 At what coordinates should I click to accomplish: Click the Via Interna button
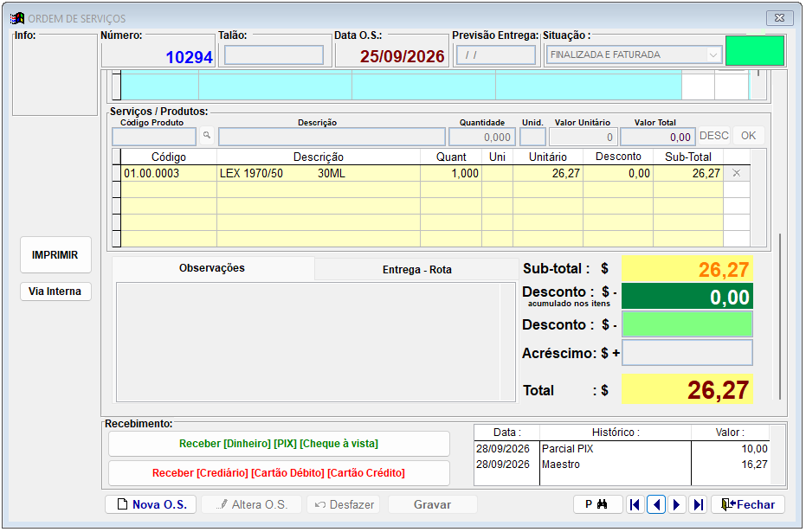[55, 292]
